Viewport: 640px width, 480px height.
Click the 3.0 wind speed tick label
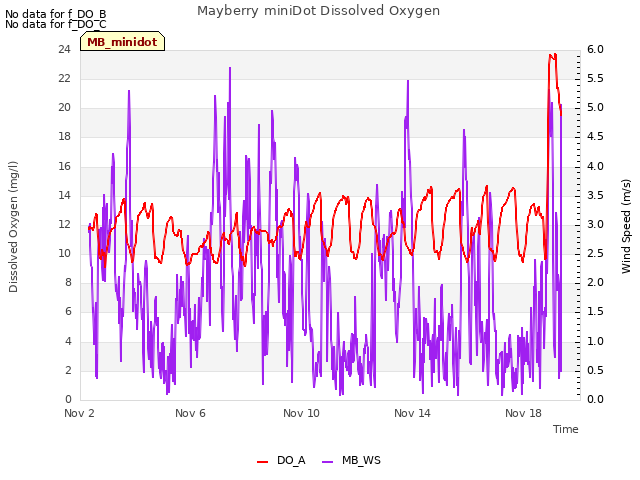coord(595,224)
